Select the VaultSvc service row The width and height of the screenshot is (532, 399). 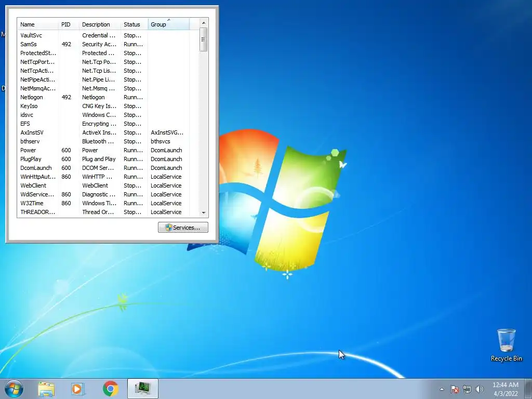(x=103, y=35)
